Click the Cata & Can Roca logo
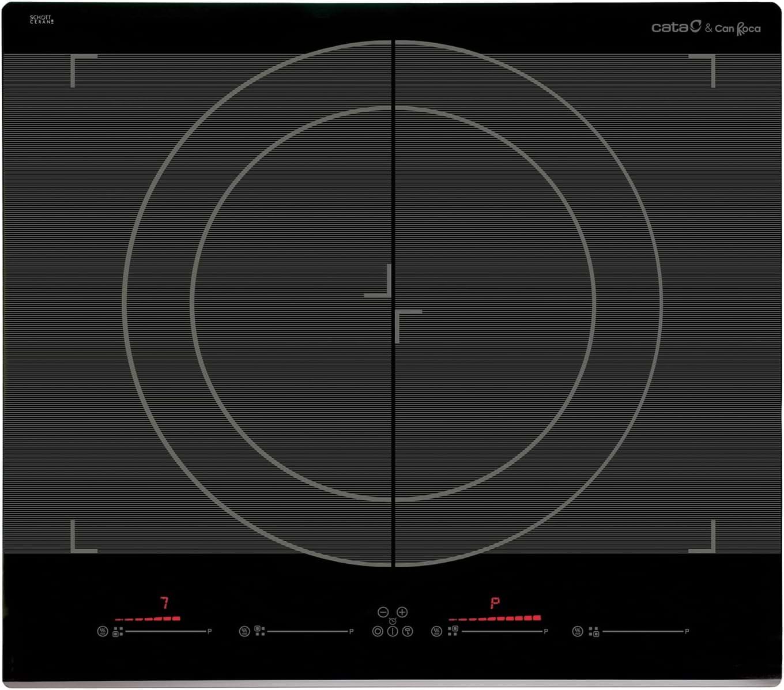 coord(706,27)
